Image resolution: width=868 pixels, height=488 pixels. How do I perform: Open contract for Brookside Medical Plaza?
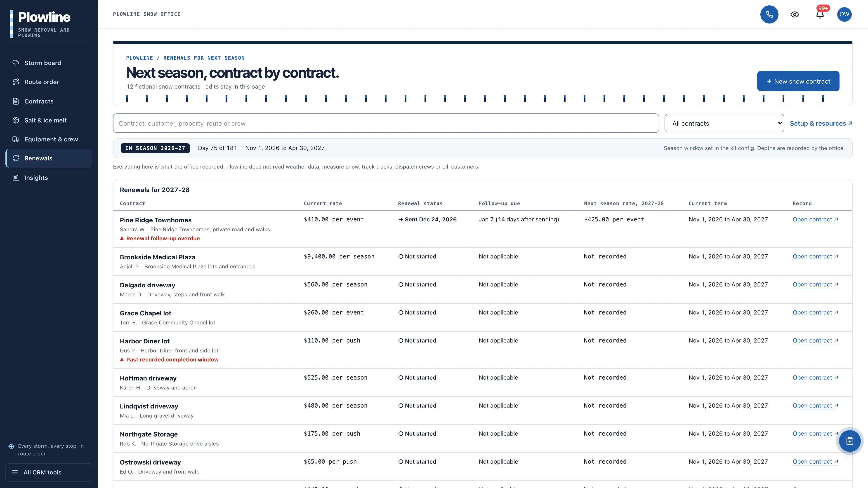pyautogui.click(x=815, y=257)
